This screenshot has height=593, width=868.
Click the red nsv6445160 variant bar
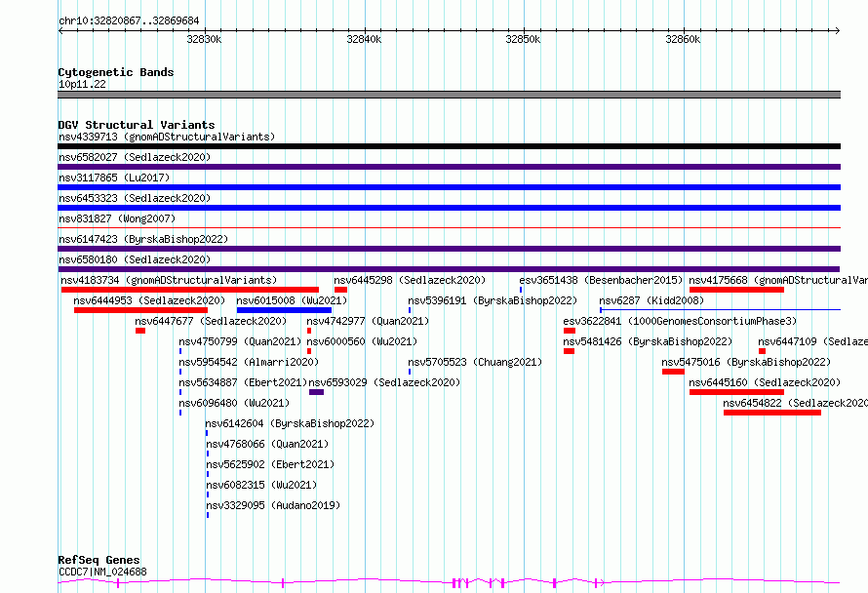(736, 392)
